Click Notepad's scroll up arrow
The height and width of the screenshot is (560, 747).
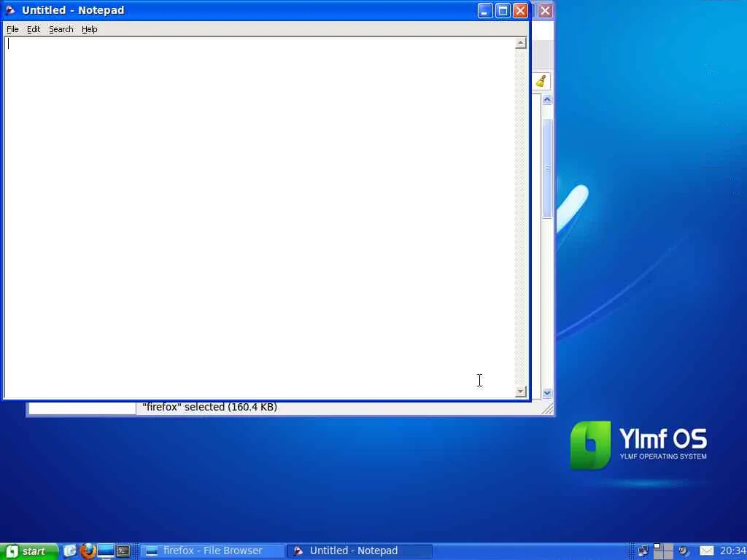pyautogui.click(x=520, y=43)
